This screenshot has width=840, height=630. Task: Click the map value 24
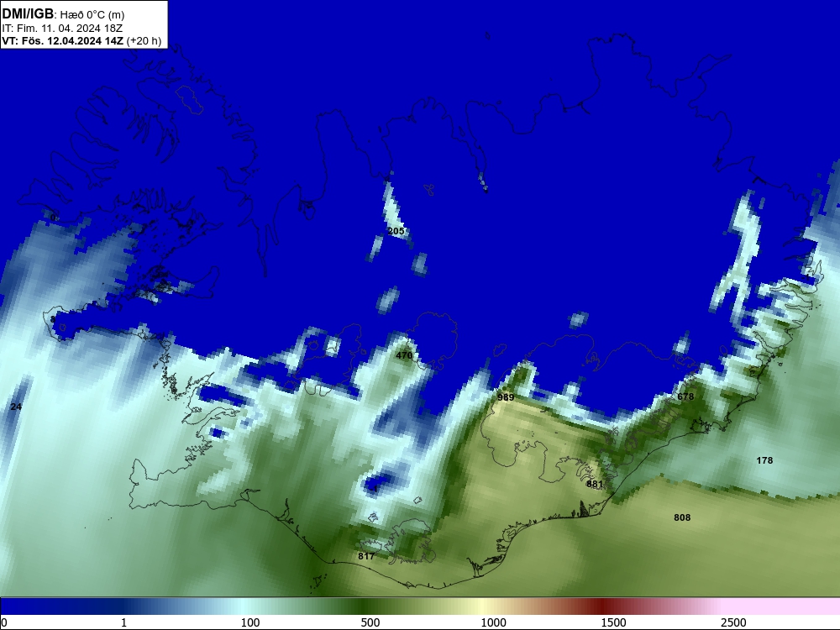(x=16, y=407)
